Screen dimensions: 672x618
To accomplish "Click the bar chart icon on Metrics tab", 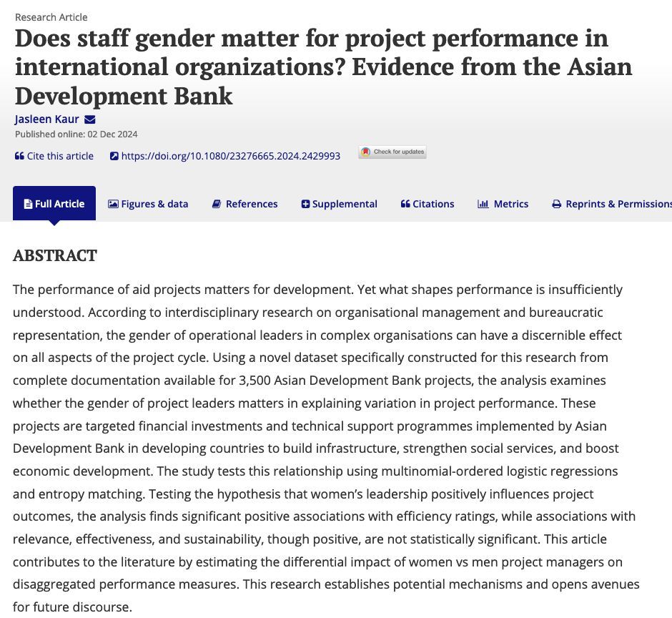I will (483, 204).
